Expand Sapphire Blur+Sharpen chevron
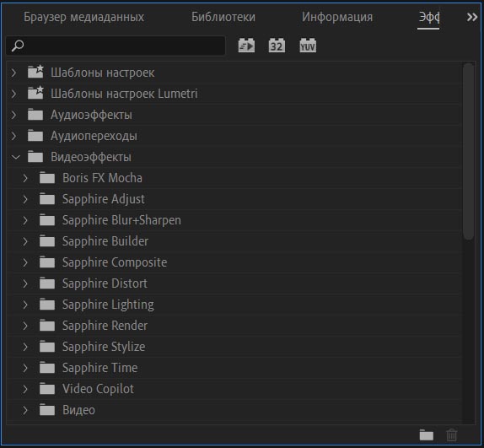The image size is (484, 448). [x=25, y=220]
